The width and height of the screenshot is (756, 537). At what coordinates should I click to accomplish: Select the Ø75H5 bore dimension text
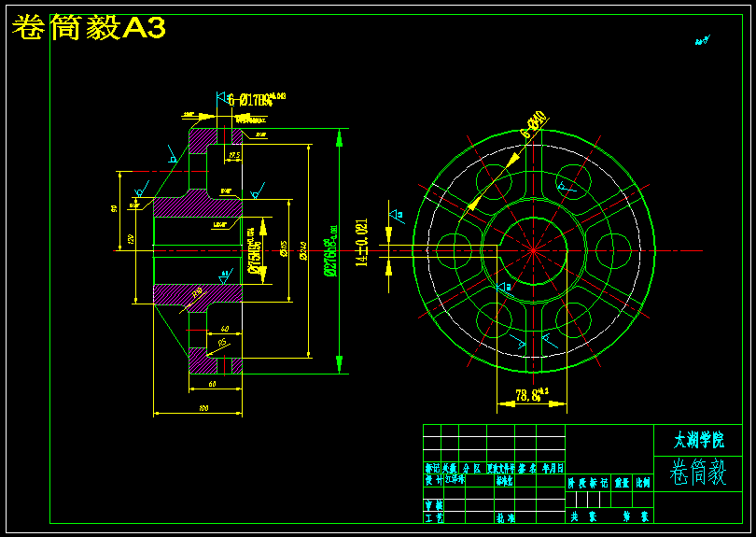tap(255, 250)
